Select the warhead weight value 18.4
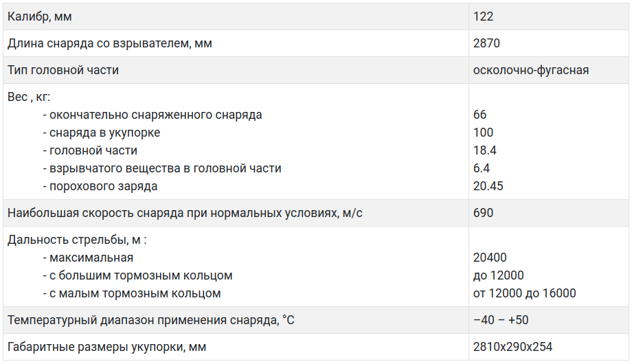 click(x=484, y=150)
